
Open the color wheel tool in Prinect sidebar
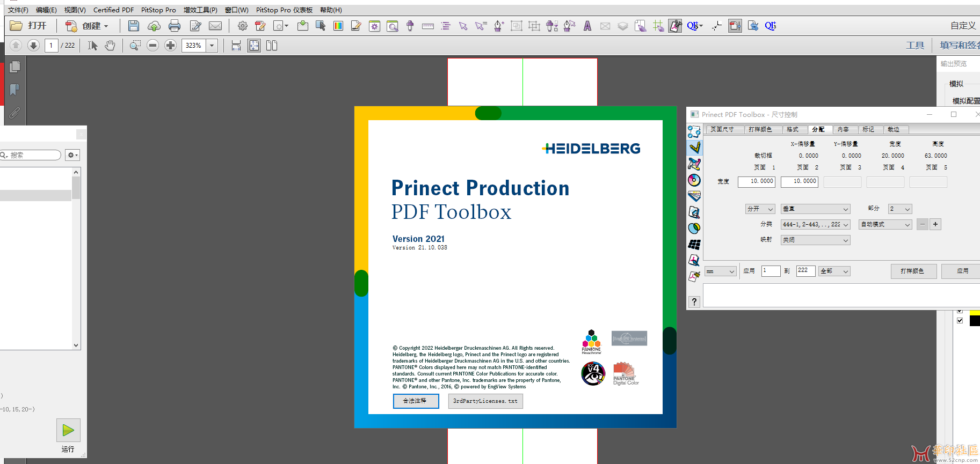tap(694, 180)
